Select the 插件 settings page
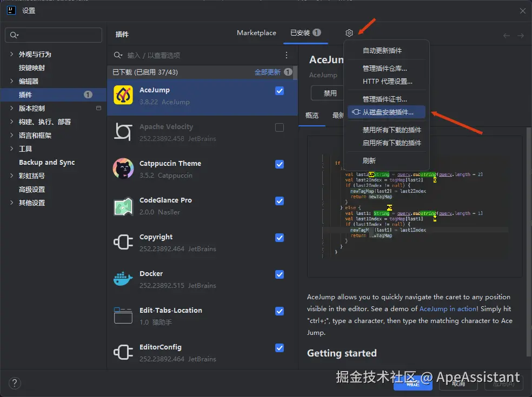The height and width of the screenshot is (397, 532). pyautogui.click(x=54, y=95)
